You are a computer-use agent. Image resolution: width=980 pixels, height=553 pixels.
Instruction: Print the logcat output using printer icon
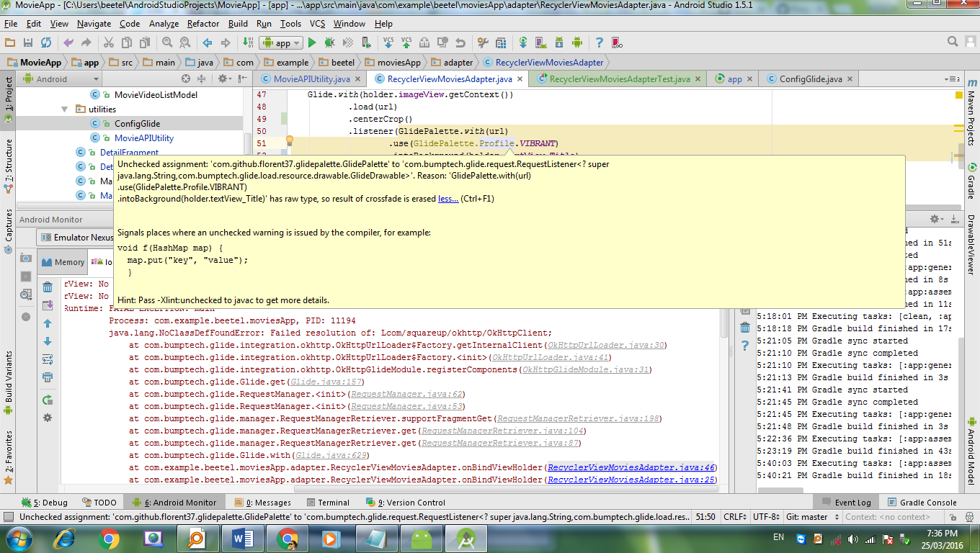[48, 377]
